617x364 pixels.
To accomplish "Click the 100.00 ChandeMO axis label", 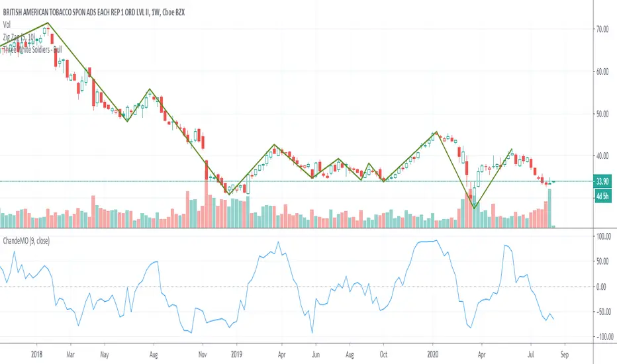I will coord(604,236).
